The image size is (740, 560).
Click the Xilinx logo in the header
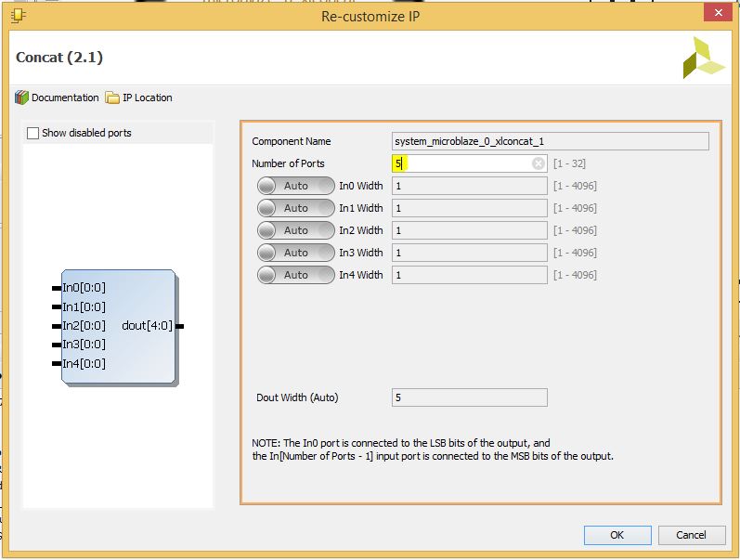[x=704, y=58]
